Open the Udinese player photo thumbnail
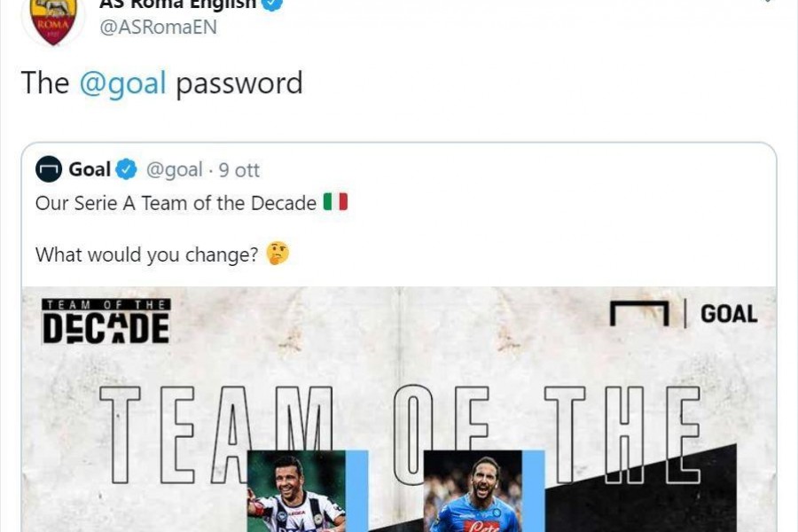 (x=296, y=491)
